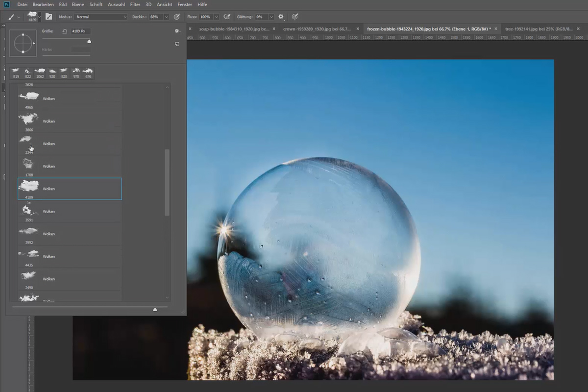This screenshot has width=588, height=392.
Task: Open the brush settings panel icon
Action: point(49,17)
